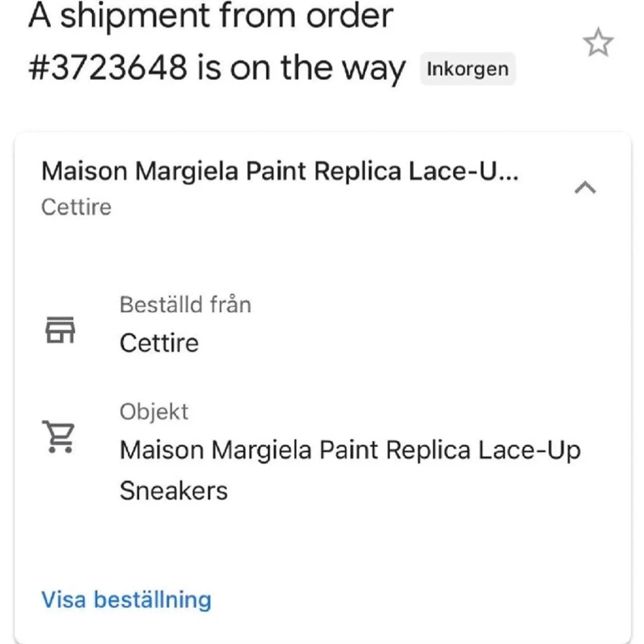The height and width of the screenshot is (644, 644).
Task: Tap the Cettire merchant name value
Action: click(x=159, y=342)
